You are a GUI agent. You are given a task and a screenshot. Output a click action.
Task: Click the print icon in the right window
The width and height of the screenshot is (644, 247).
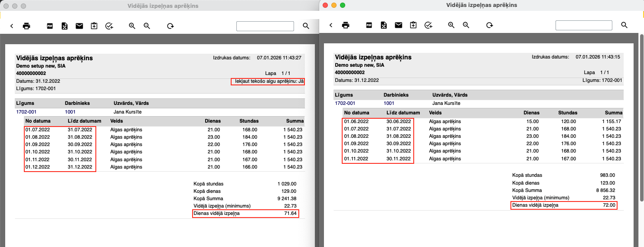tap(346, 25)
